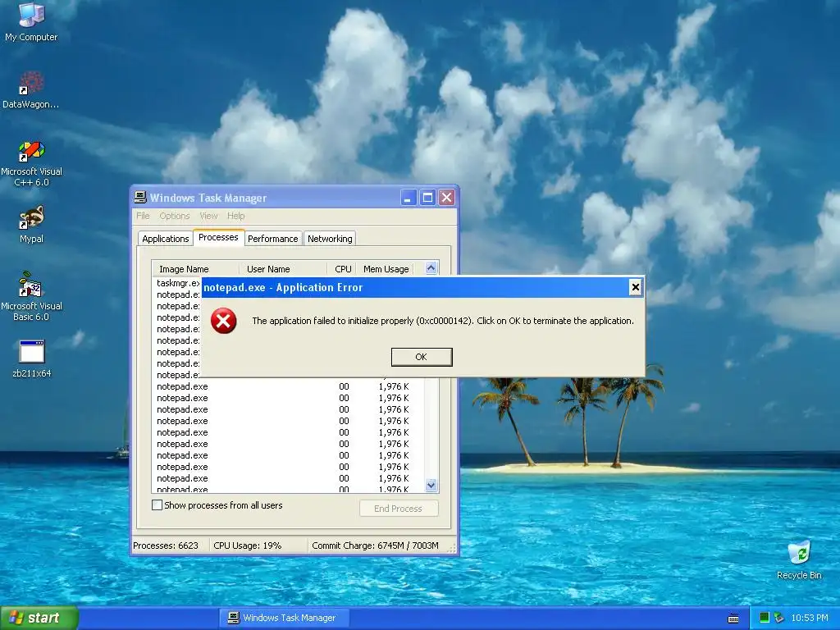Open the My Computer desktop icon
Viewport: 840px width, 630px height.
click(x=31, y=21)
